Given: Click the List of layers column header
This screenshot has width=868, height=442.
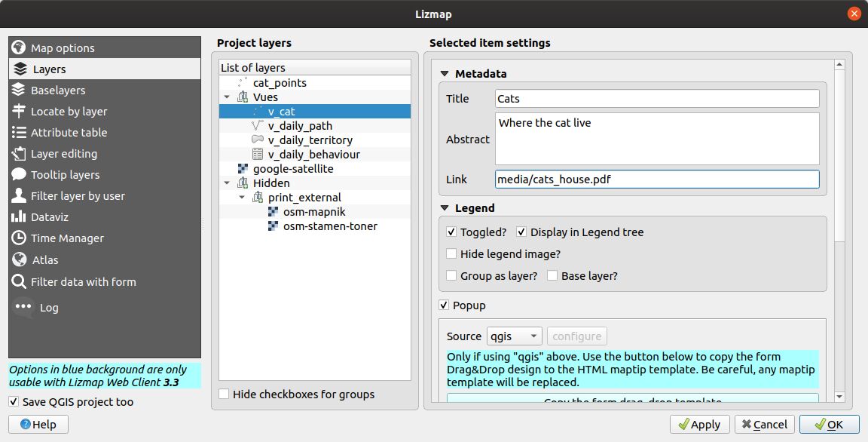Looking at the screenshot, I should point(315,68).
